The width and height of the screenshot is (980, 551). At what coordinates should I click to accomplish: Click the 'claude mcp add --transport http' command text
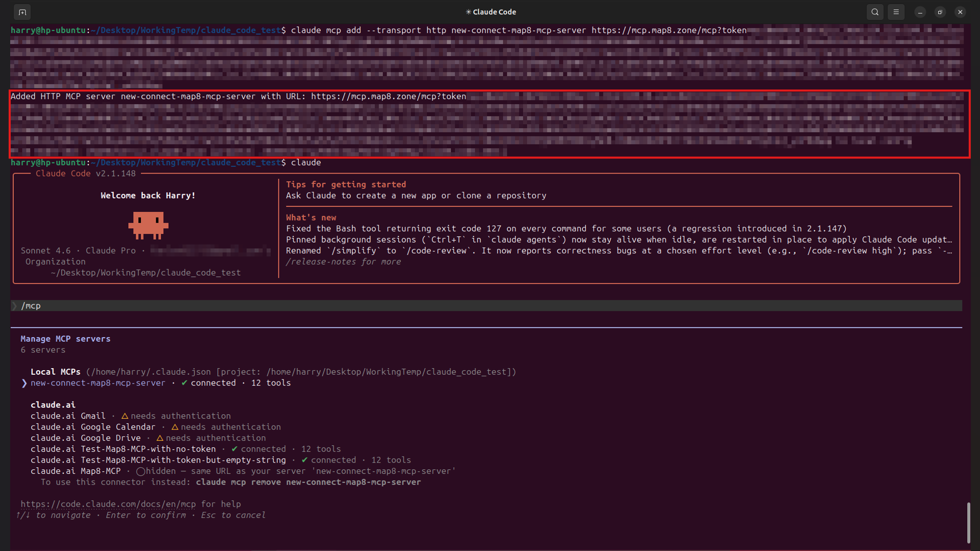368,30
